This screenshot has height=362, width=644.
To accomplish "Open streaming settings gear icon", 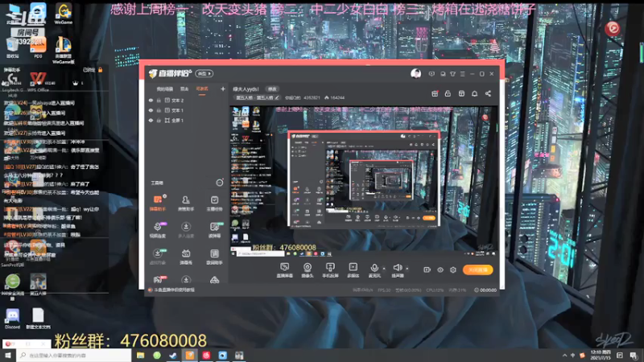I will [x=453, y=269].
